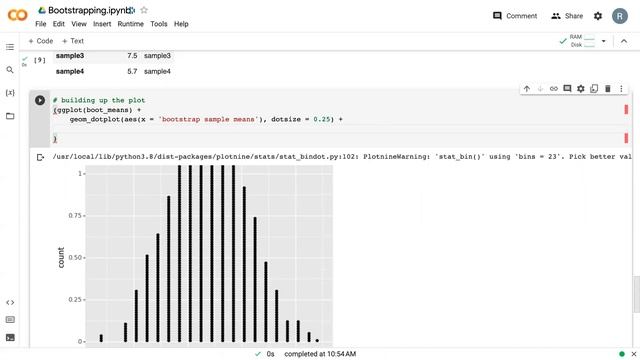Run the plot code cell
The width and height of the screenshot is (640, 360).
click(x=40, y=100)
